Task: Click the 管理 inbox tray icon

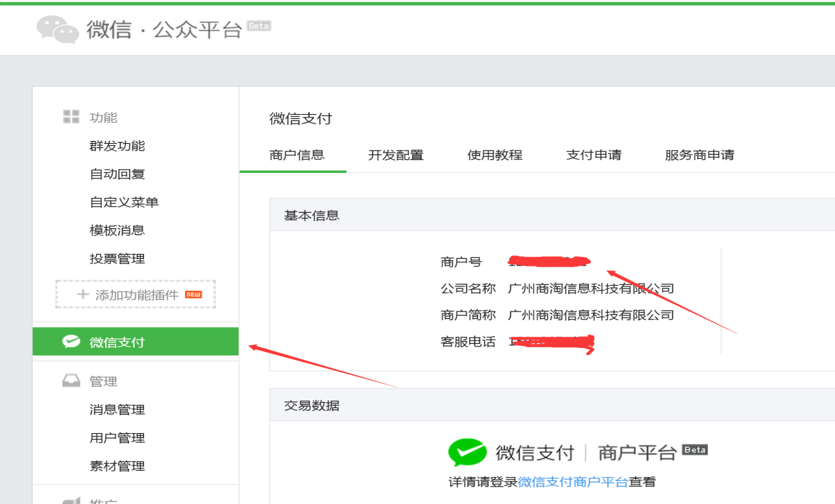Action: click(71, 381)
